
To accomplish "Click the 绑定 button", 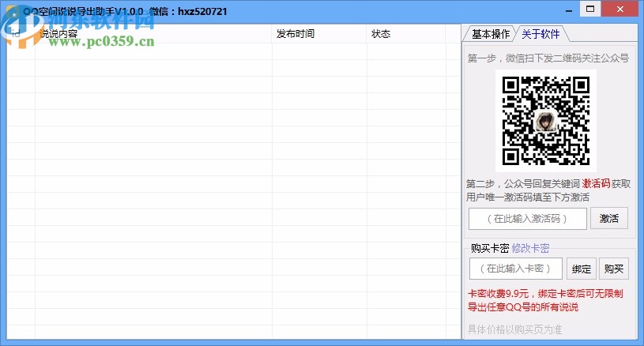I will [x=581, y=269].
